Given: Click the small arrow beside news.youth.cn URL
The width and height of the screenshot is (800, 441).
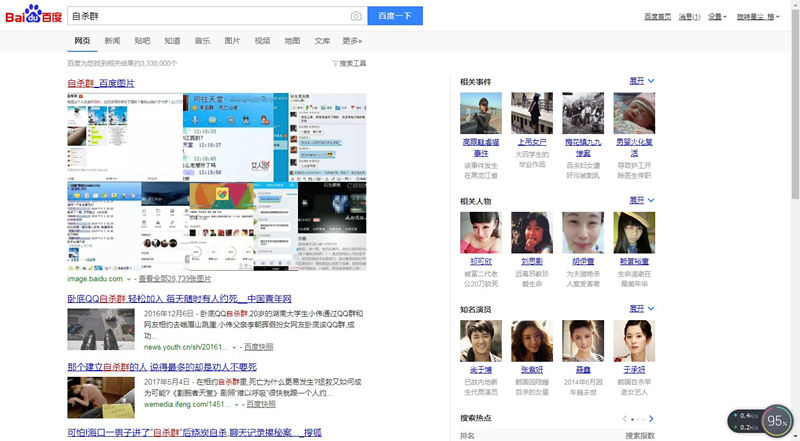Looking at the screenshot, I should point(236,347).
